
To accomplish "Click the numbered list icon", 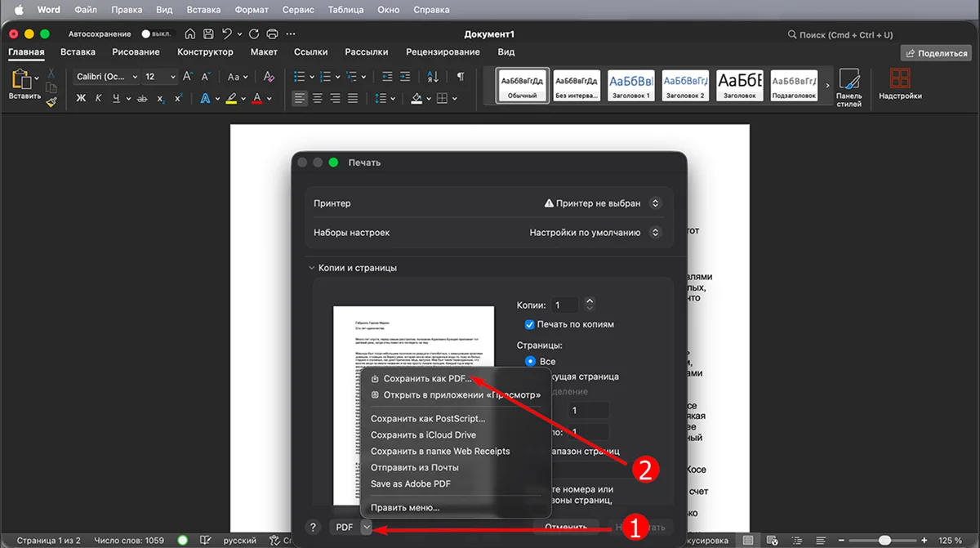I will click(x=326, y=76).
